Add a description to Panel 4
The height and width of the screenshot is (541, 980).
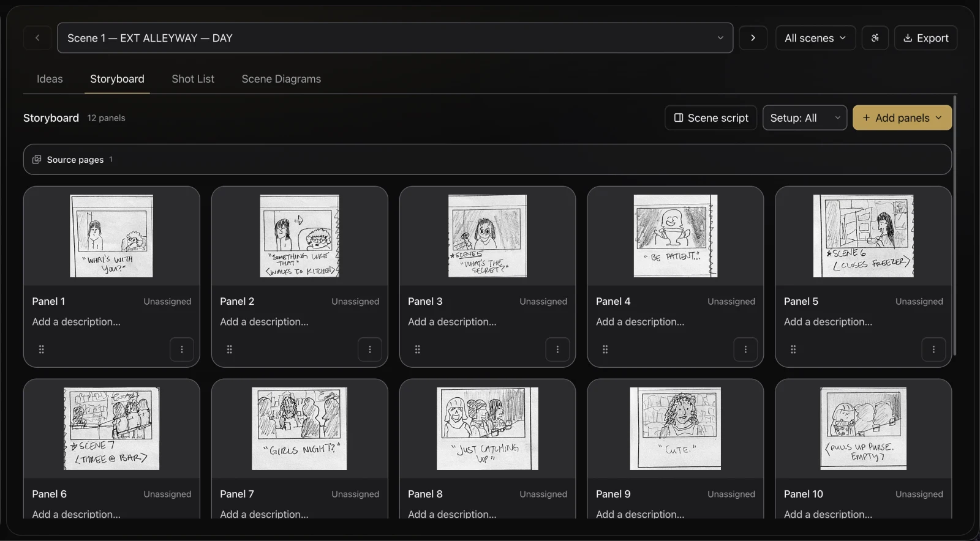pyautogui.click(x=641, y=322)
